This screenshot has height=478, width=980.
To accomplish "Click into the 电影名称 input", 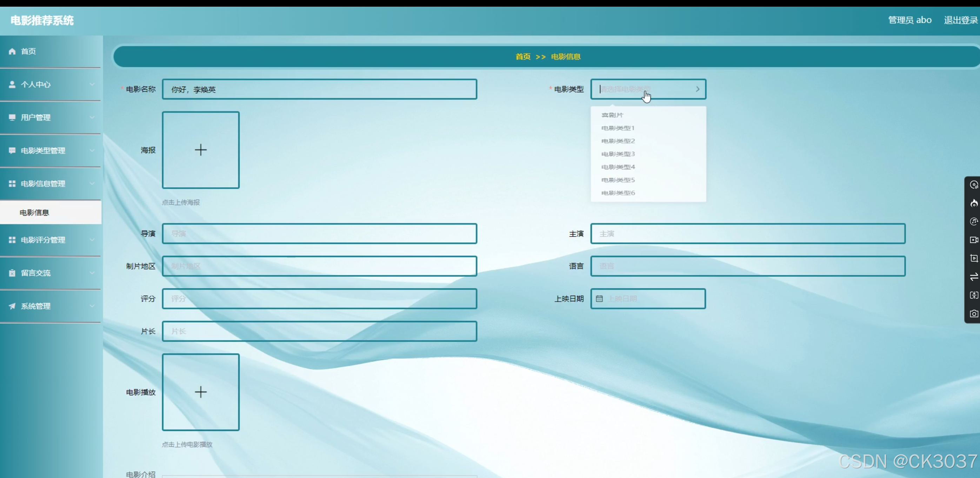I will (319, 89).
